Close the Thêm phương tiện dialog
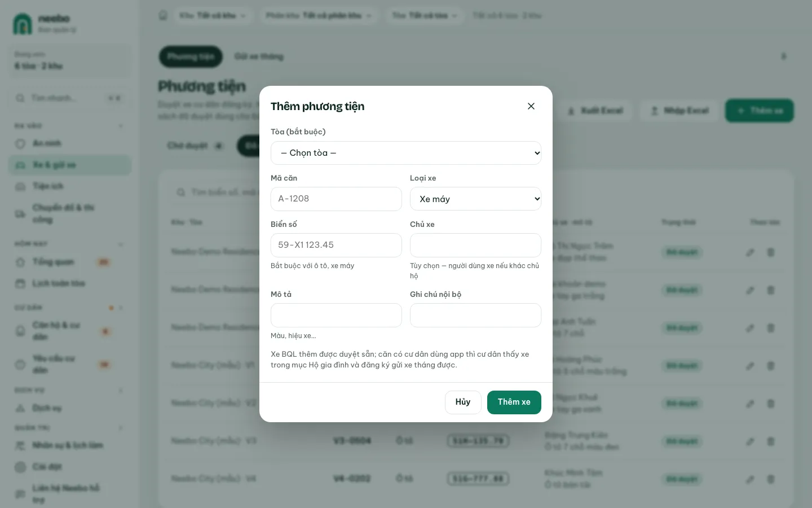The height and width of the screenshot is (508, 812). click(531, 106)
